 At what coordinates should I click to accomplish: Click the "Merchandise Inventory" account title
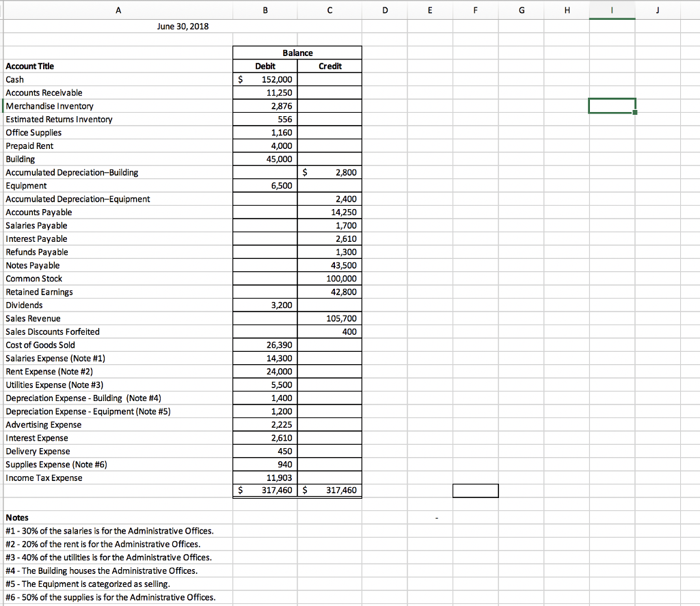tap(49, 106)
